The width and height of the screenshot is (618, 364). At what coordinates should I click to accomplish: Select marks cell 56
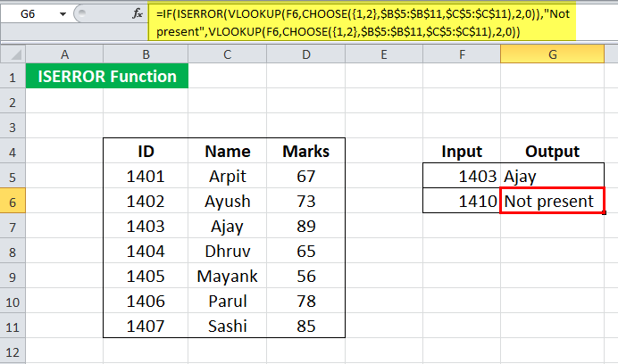click(x=305, y=277)
